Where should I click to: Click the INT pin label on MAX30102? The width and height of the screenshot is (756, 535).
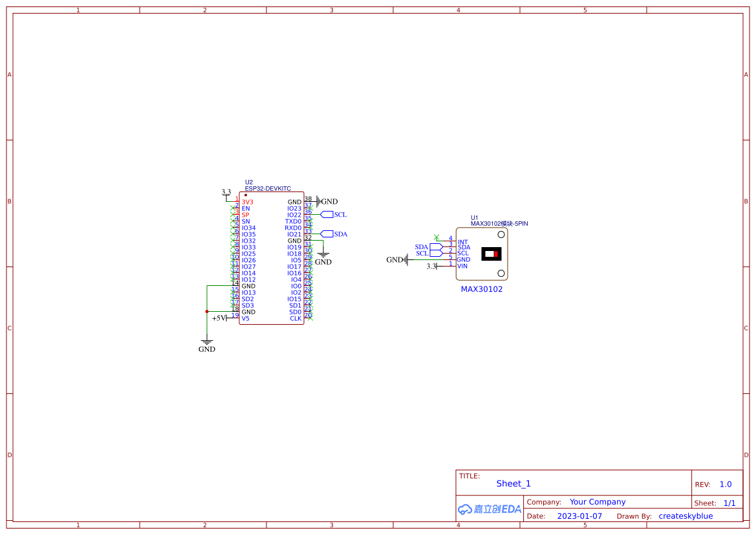(x=463, y=242)
